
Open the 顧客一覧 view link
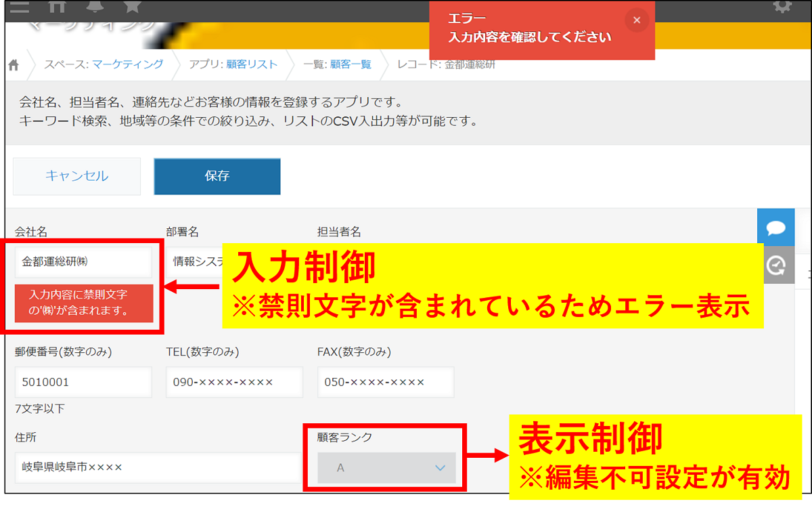point(351,64)
